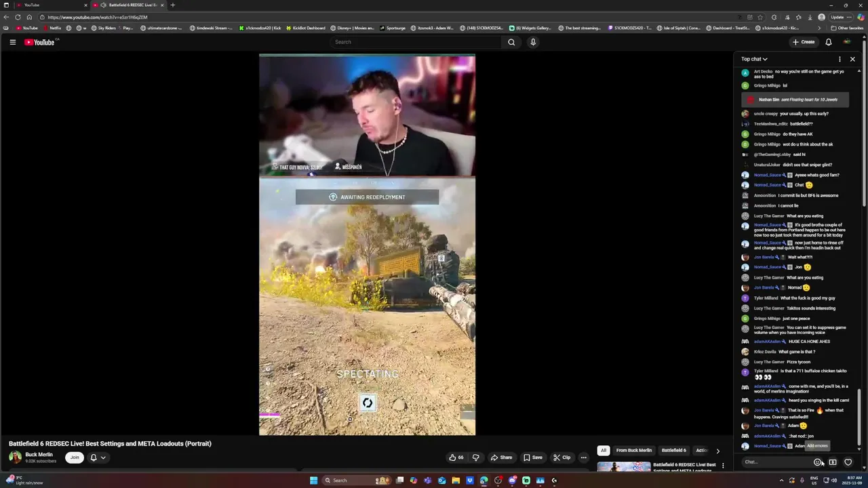Click the browser address bar URL
Viewport: 868px width, 488px height.
pyautogui.click(x=98, y=17)
